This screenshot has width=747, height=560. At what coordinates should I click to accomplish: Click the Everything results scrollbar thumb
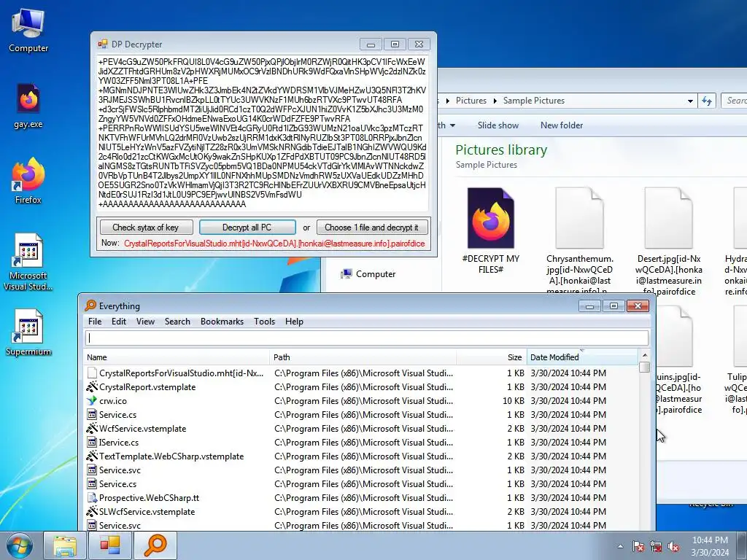645,367
